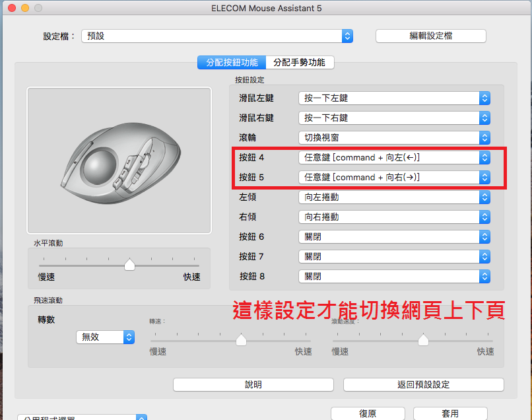532x420 pixels.
Task: Open the 按鈕 5 function dropdown
Action: click(394, 177)
